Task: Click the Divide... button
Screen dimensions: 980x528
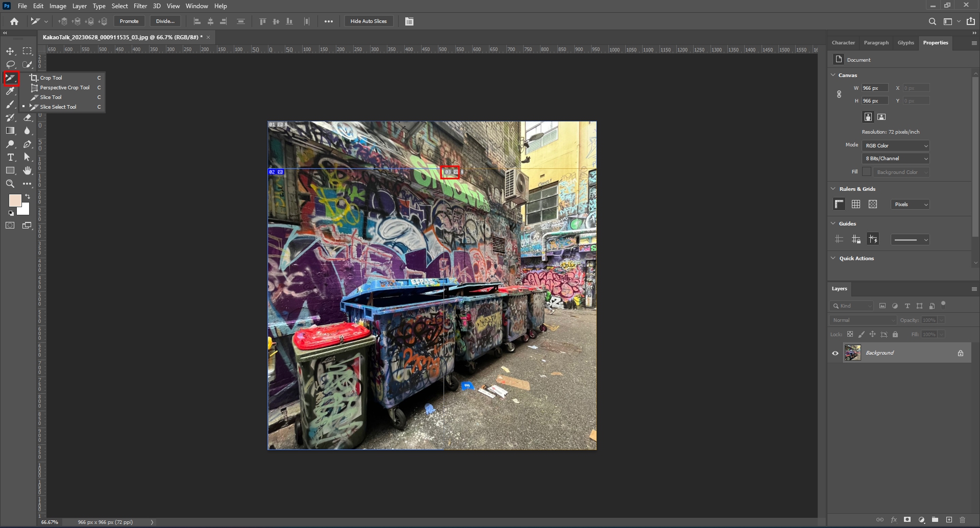Action: click(x=165, y=21)
